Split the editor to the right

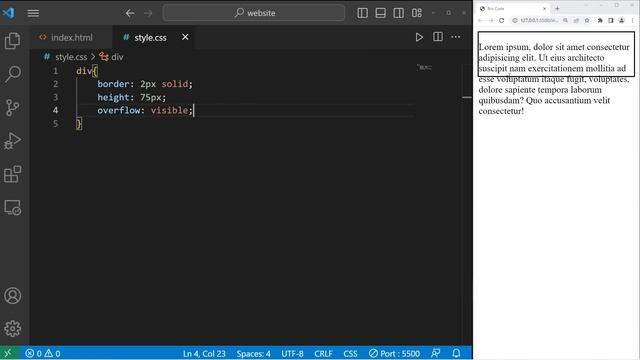point(438,37)
